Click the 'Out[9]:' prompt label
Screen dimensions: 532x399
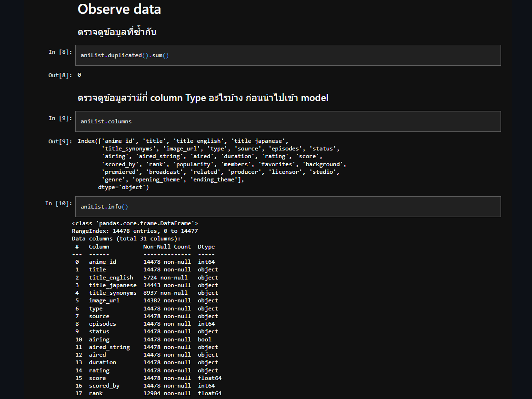60,141
